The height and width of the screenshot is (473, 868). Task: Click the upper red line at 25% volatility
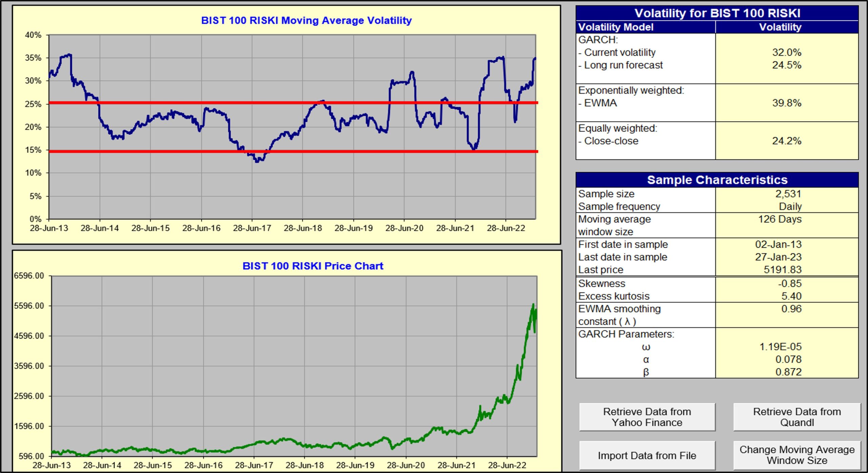[293, 102]
